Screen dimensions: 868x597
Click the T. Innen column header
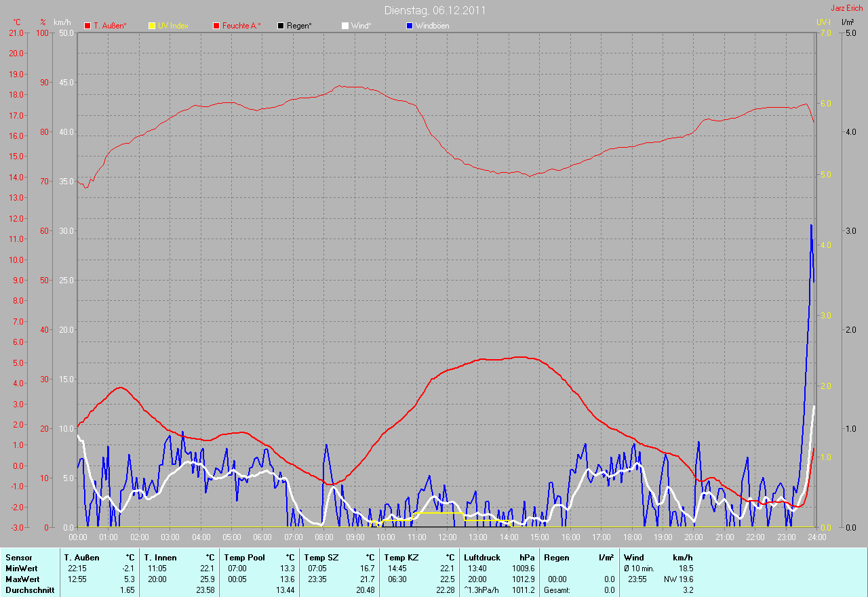coord(160,557)
